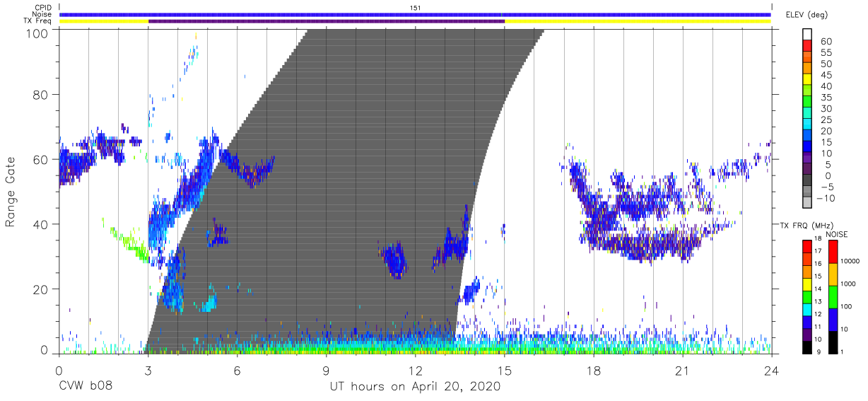Viewport: 868px width, 401px height.
Task: Pick the red 17–18 MHz frequency segment
Action: (807, 246)
